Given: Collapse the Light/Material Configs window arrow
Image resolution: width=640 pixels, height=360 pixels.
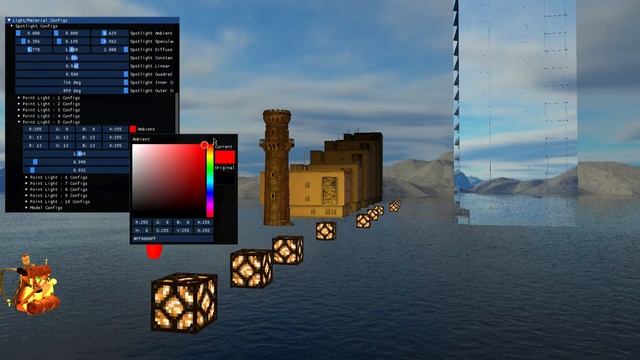Looking at the screenshot, I should [9, 20].
